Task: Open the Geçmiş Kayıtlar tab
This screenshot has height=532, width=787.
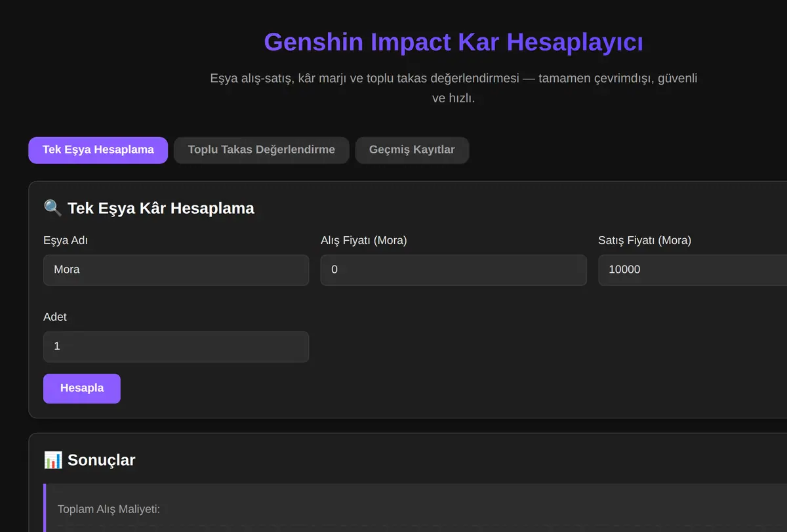Action: click(x=412, y=150)
